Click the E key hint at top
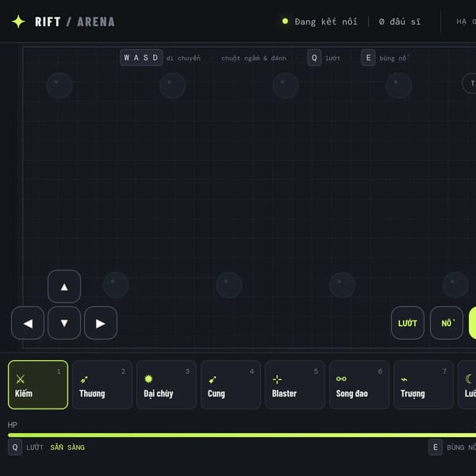The image size is (476, 476). point(368,58)
